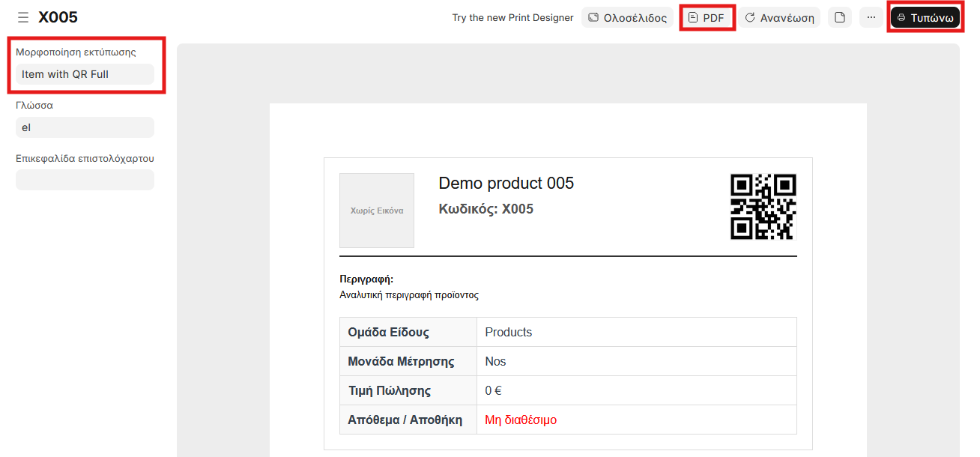Open the Επικεφαλίδα επιστολόχαρτου letterhead field
980x457 pixels.
click(x=85, y=180)
